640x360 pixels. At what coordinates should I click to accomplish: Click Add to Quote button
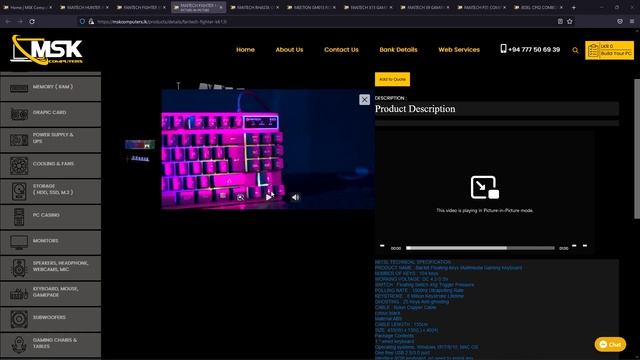pyautogui.click(x=392, y=79)
